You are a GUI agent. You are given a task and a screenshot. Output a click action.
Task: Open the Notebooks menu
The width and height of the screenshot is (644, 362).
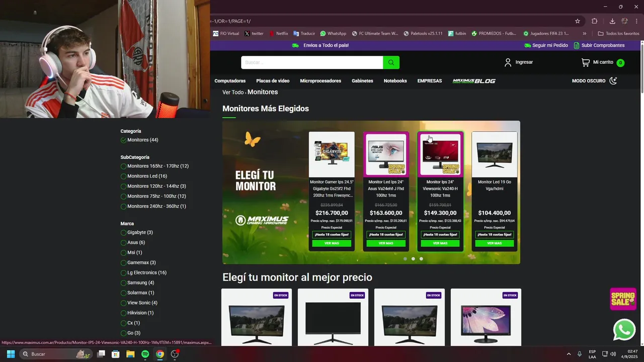tap(395, 81)
